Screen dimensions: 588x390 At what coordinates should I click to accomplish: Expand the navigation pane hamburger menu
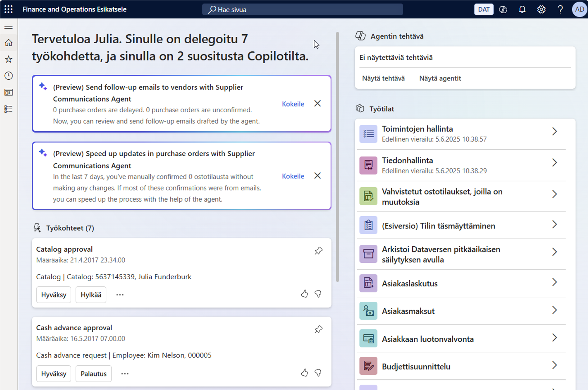click(9, 27)
